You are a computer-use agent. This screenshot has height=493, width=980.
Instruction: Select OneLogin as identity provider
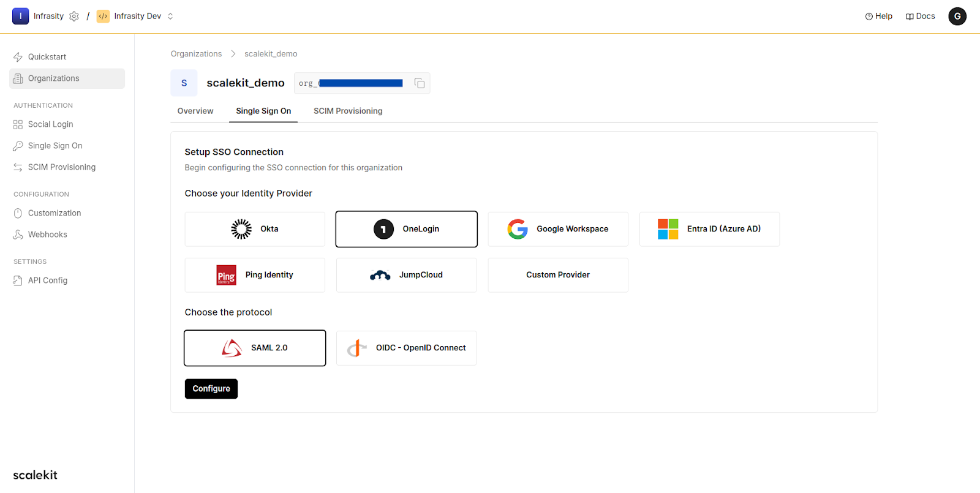point(407,229)
